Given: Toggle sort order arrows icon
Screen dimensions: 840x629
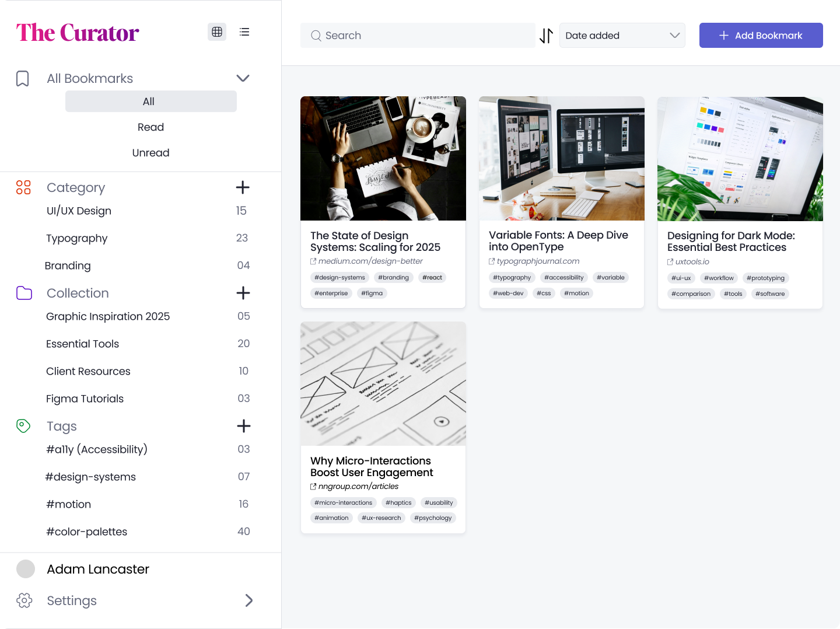Looking at the screenshot, I should 546,36.
